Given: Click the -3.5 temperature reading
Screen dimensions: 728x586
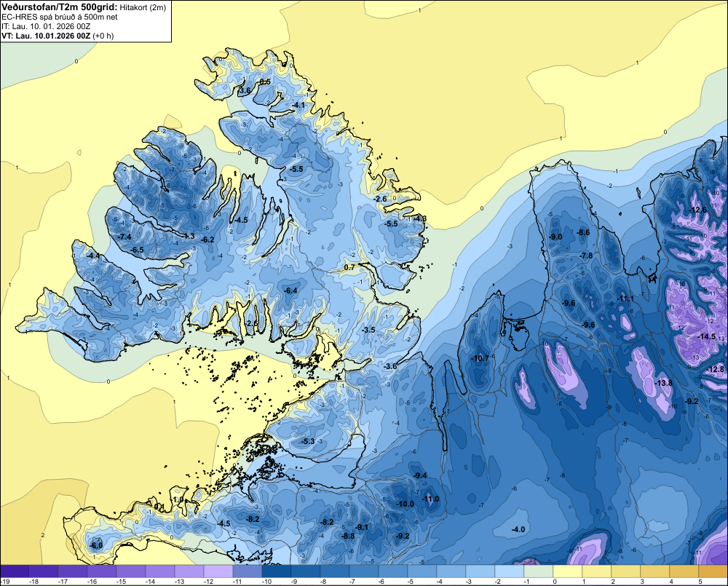Looking at the screenshot, I should coord(368,330).
